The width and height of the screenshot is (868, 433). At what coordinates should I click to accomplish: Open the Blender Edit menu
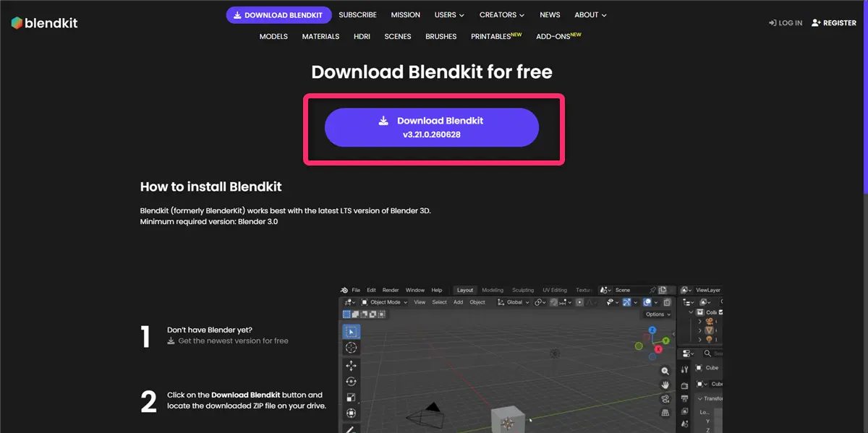pyautogui.click(x=371, y=290)
